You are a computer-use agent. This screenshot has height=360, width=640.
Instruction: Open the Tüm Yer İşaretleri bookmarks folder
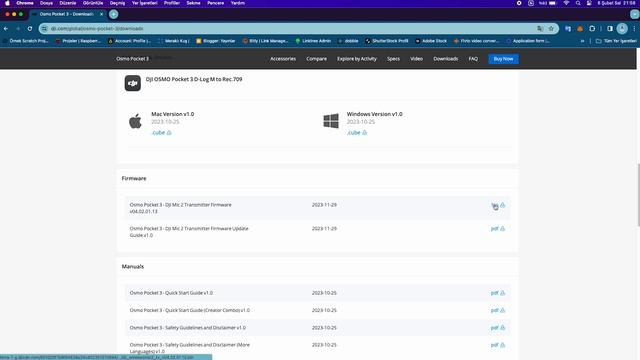pyautogui.click(x=616, y=41)
